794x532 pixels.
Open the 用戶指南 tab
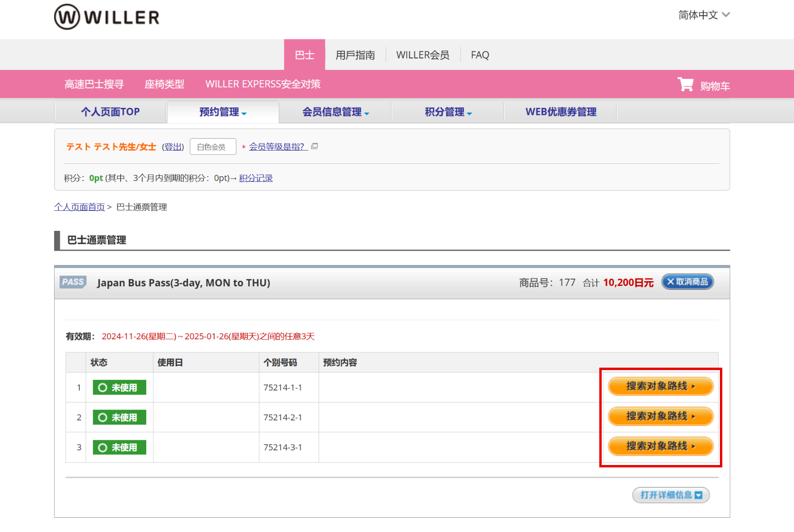click(x=355, y=55)
